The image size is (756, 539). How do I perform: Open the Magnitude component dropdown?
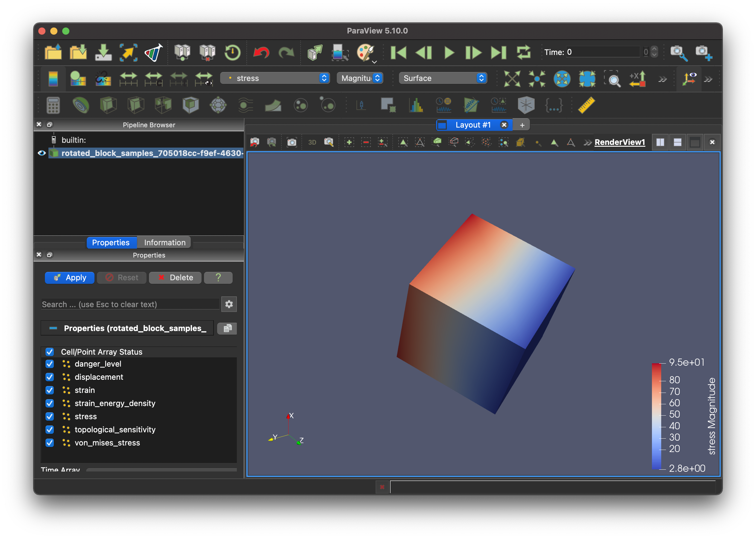pos(360,78)
